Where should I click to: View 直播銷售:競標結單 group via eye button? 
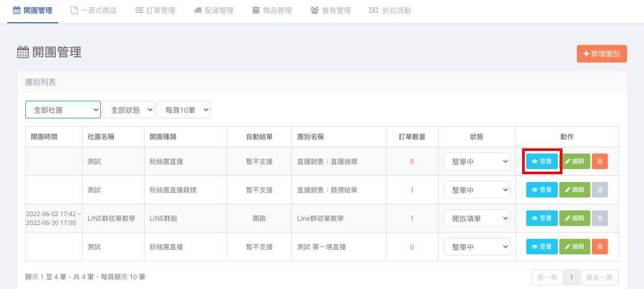point(542,190)
